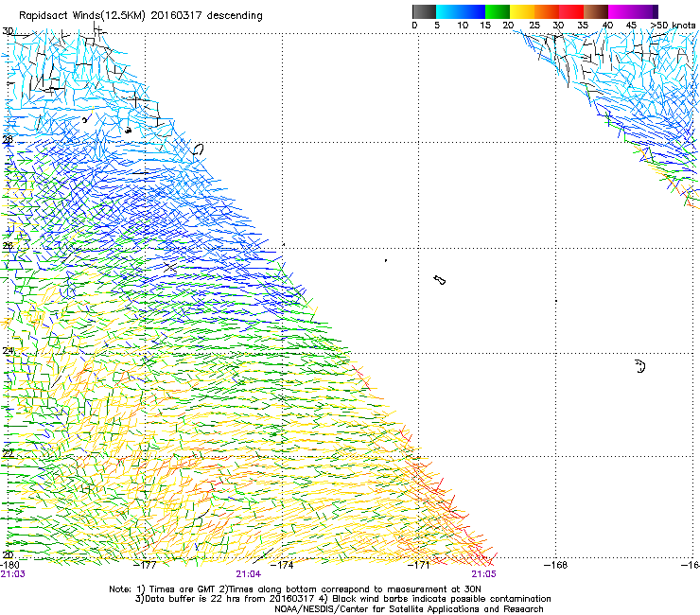The height and width of the screenshot is (615, 700).
Task: Click the '-168' longitude axis label
Action: [556, 565]
